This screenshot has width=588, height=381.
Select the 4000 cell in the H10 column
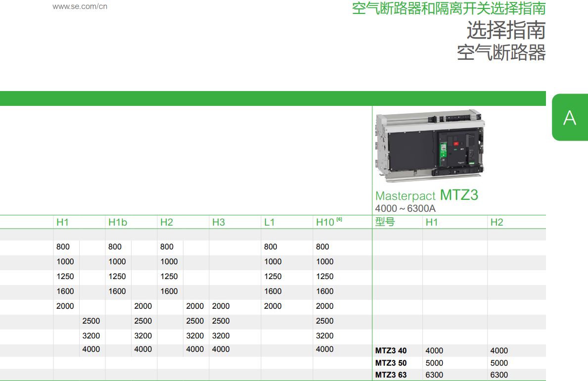[325, 349]
